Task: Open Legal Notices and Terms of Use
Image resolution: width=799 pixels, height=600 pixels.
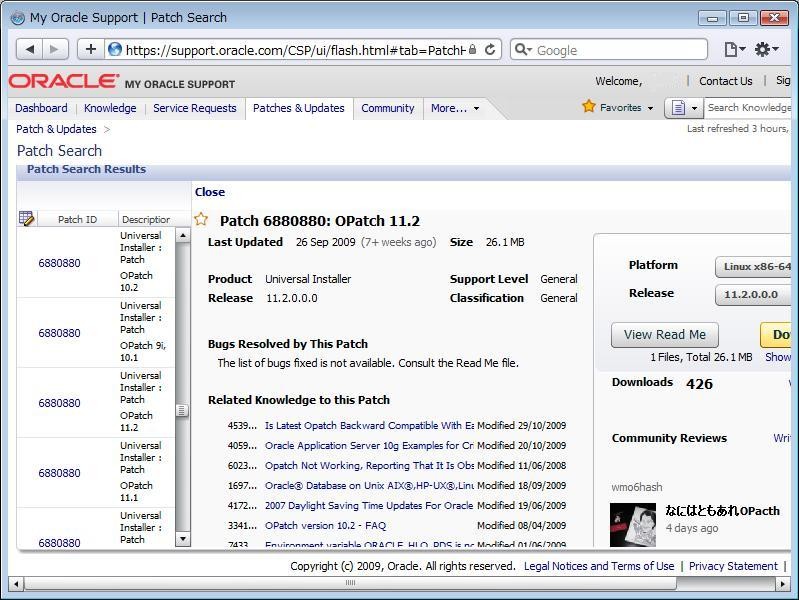Action: coord(599,566)
